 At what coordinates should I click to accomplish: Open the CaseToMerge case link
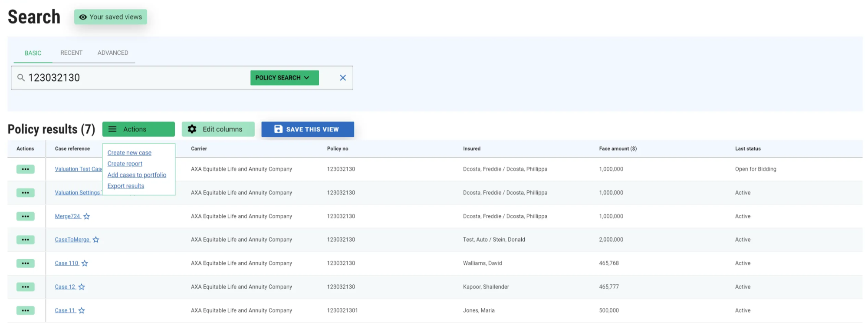click(72, 240)
